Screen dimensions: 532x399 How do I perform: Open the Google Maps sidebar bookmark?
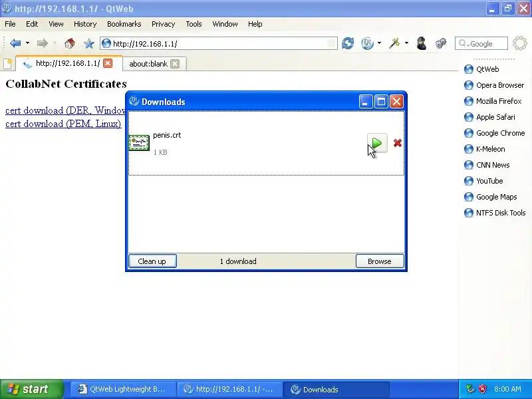491,197
